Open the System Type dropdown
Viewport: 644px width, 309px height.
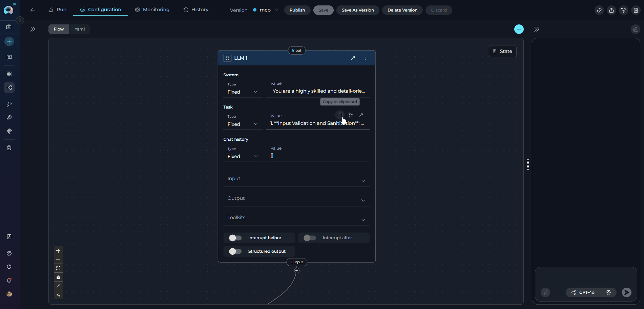tap(243, 92)
